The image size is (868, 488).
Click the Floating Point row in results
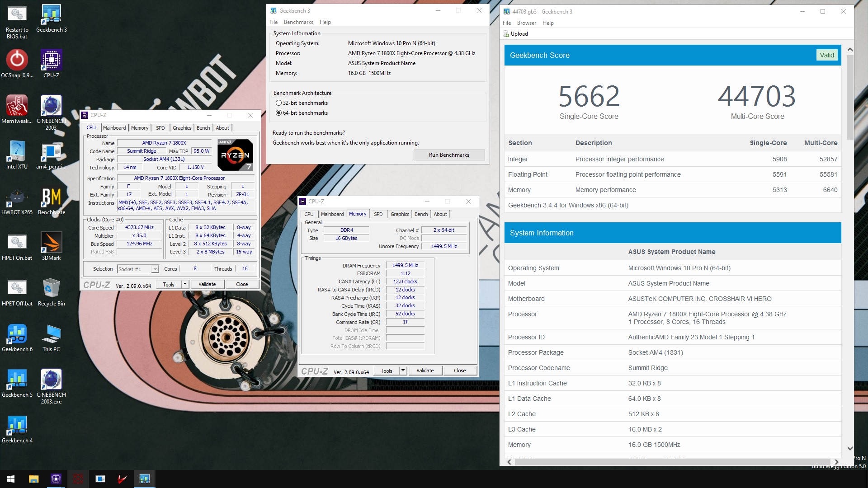click(x=673, y=174)
